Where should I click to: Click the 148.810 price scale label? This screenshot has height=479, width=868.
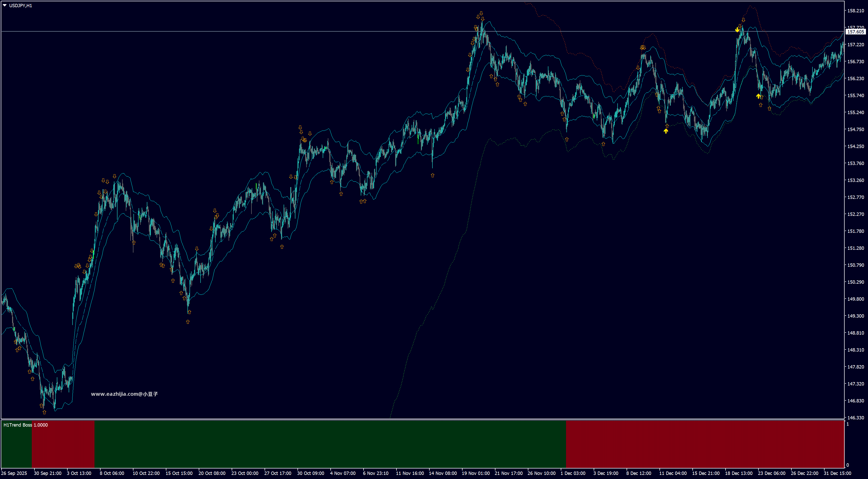(x=856, y=333)
